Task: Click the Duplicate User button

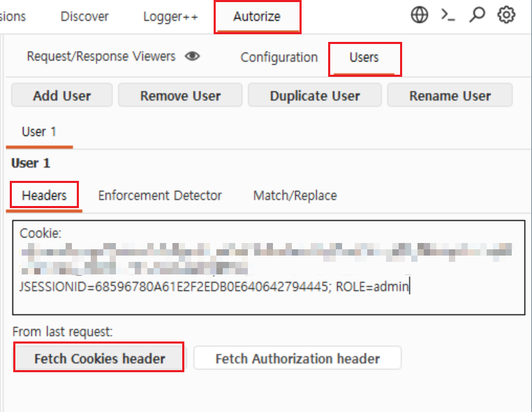Action: pos(315,96)
